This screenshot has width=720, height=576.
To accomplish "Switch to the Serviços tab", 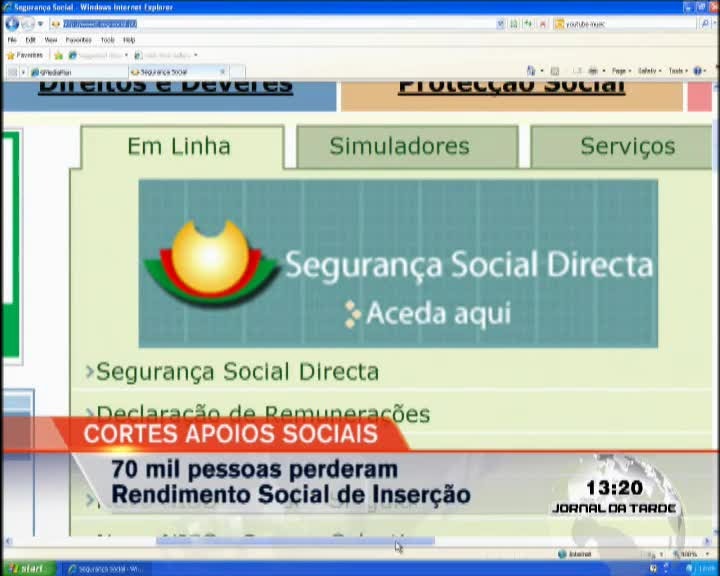I will [x=627, y=146].
